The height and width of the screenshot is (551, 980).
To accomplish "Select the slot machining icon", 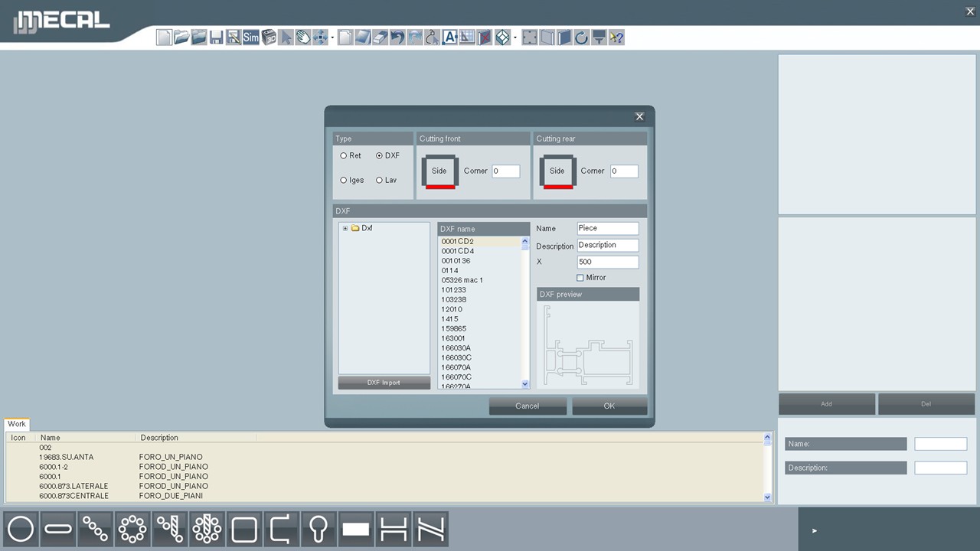I will coord(58,529).
